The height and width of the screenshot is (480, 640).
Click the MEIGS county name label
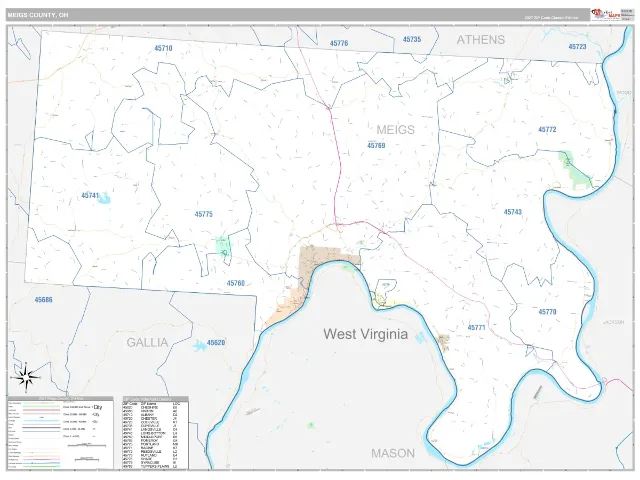coord(395,130)
